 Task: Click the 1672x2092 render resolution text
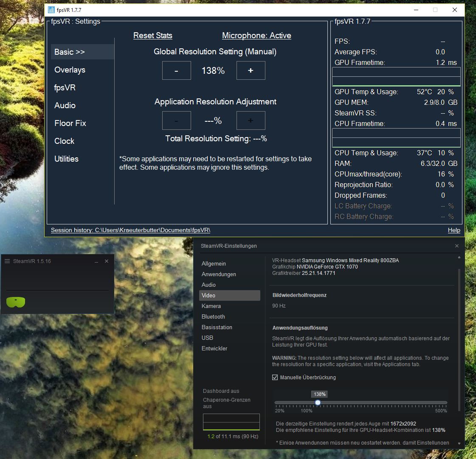[403, 423]
